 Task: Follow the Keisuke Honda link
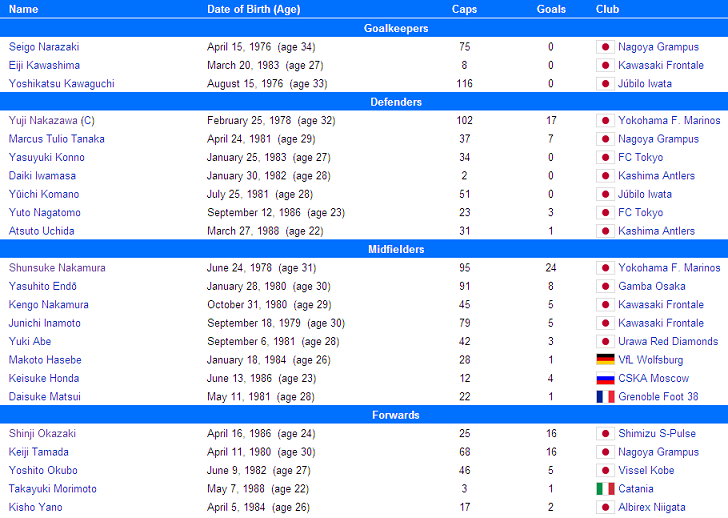44,378
